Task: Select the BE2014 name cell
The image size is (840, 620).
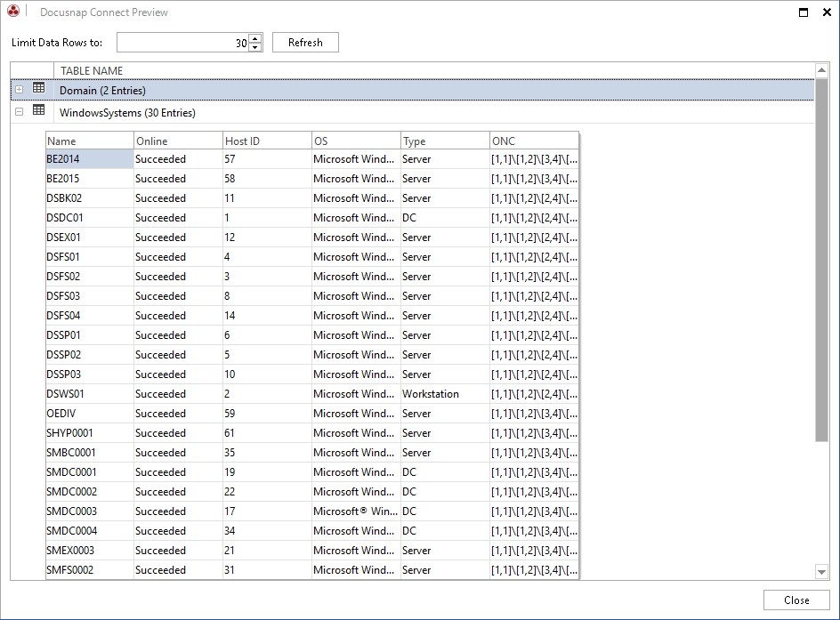Action: pyautogui.click(x=90, y=159)
